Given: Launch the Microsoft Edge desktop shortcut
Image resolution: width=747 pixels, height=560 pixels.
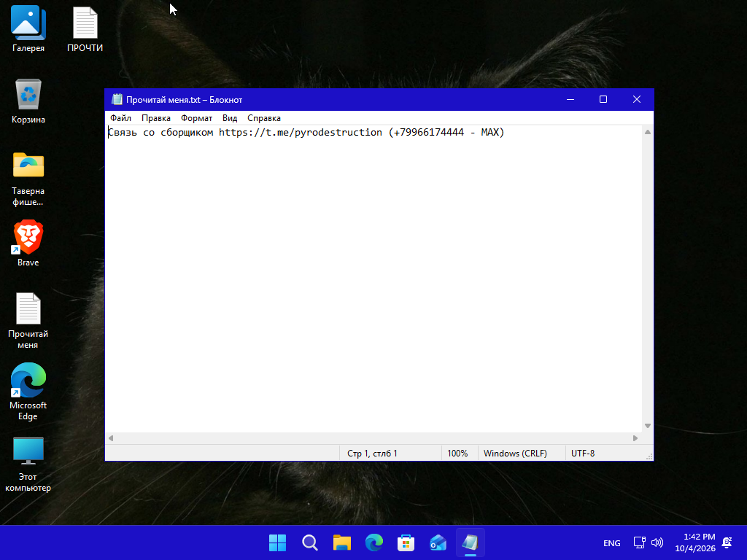Looking at the screenshot, I should 28,392.
